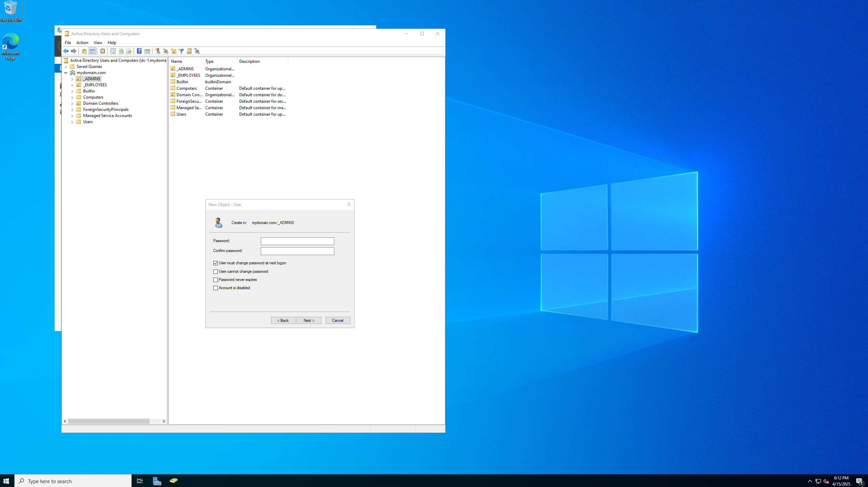Screen dimensions: 868x487
Task: Close the New Object - User dialog with X
Action: click(349, 205)
